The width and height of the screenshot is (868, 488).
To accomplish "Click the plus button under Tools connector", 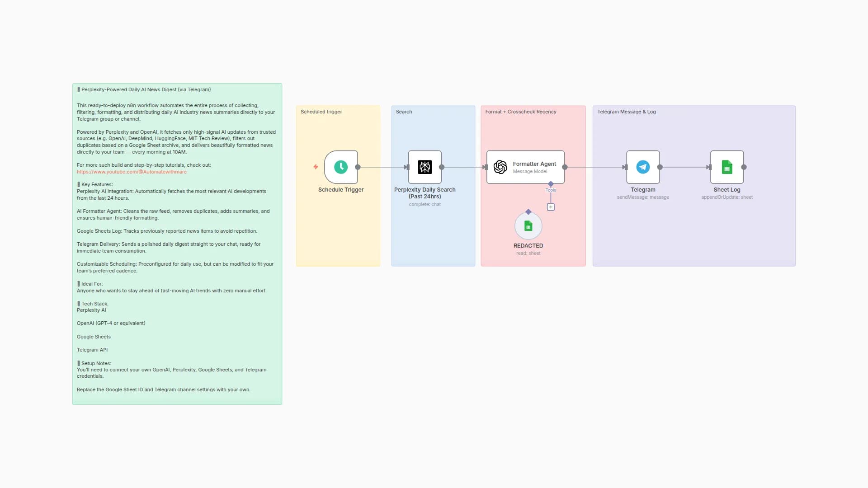I will coord(551,207).
